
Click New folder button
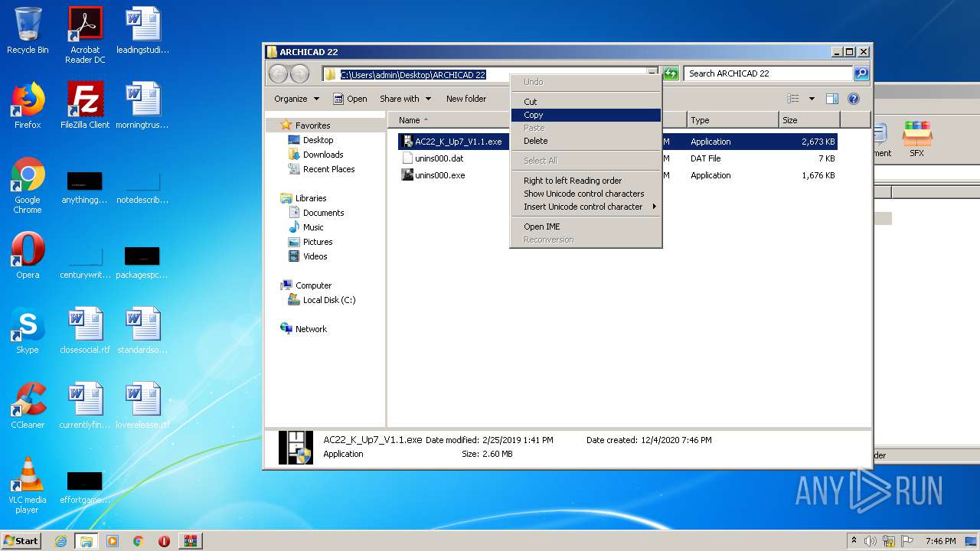tap(466, 99)
